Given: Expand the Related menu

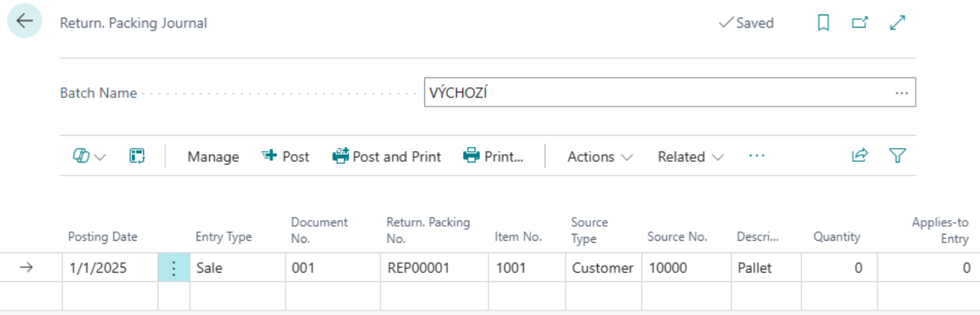Looking at the screenshot, I should click(690, 156).
